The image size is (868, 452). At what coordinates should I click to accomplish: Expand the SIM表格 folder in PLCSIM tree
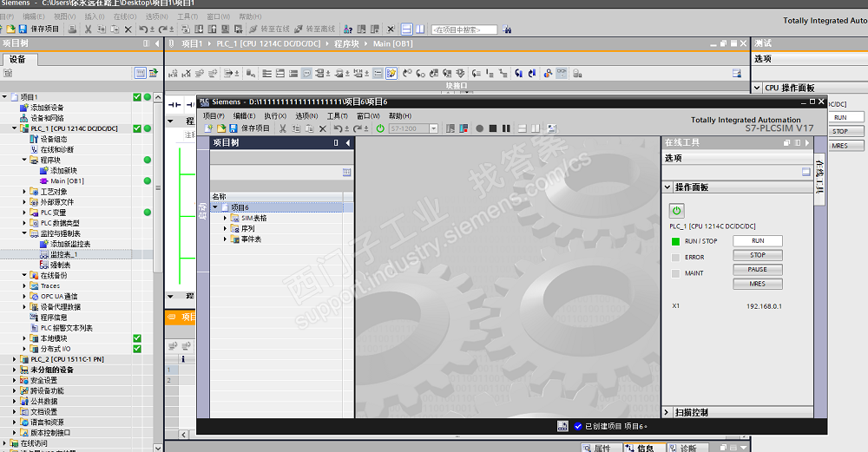pyautogui.click(x=226, y=218)
